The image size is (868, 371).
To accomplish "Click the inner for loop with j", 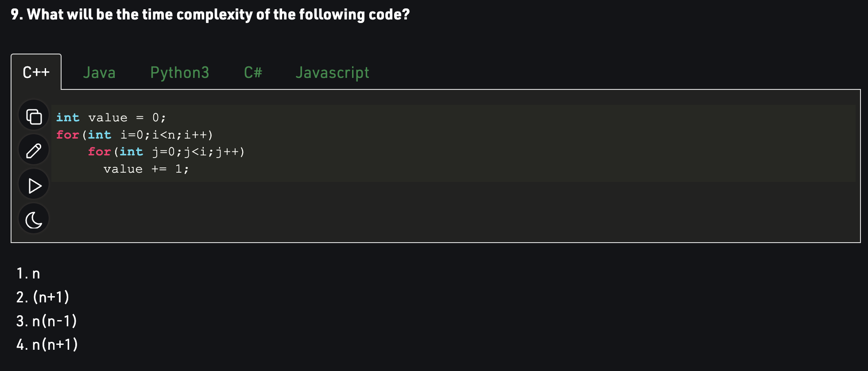I will (166, 152).
